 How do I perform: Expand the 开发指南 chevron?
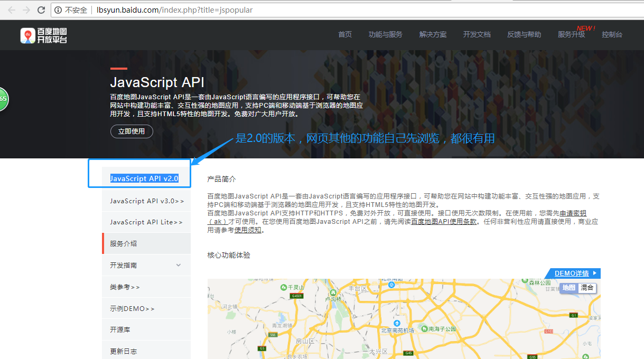point(179,265)
